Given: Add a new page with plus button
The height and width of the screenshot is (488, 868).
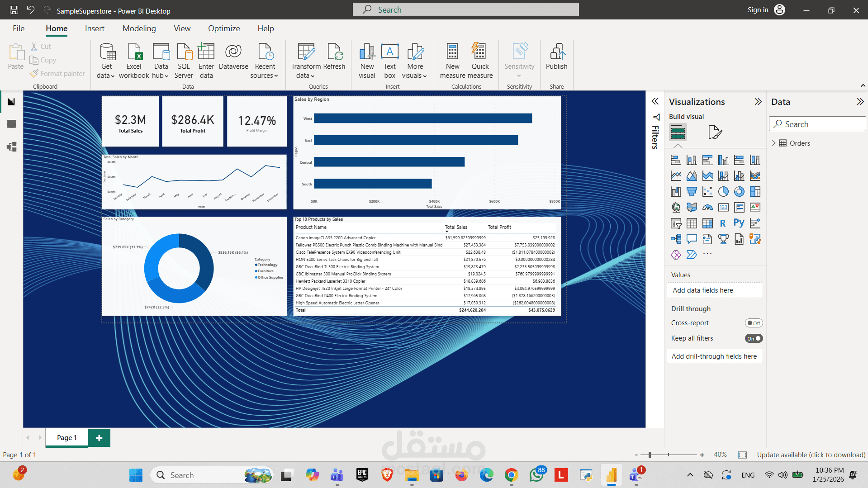Looking at the screenshot, I should tap(99, 438).
